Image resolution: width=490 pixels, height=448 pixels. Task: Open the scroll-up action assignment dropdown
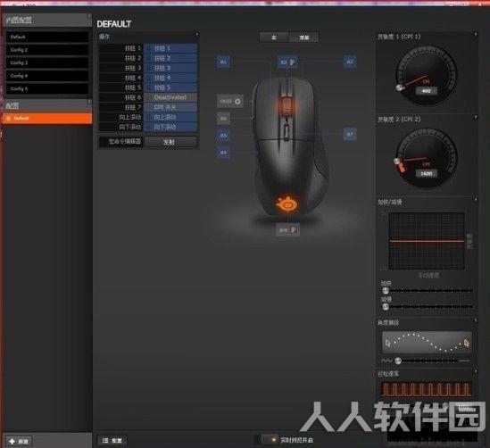(x=170, y=117)
